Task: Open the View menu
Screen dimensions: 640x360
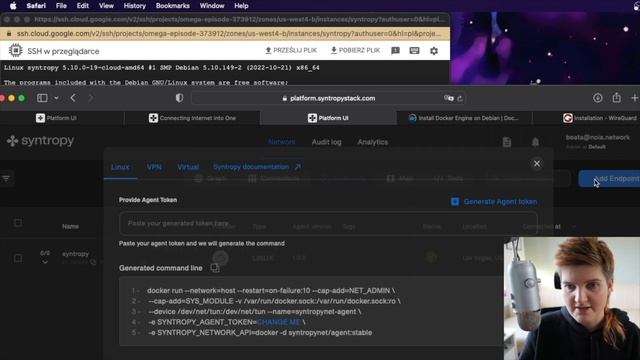Action: [x=106, y=6]
